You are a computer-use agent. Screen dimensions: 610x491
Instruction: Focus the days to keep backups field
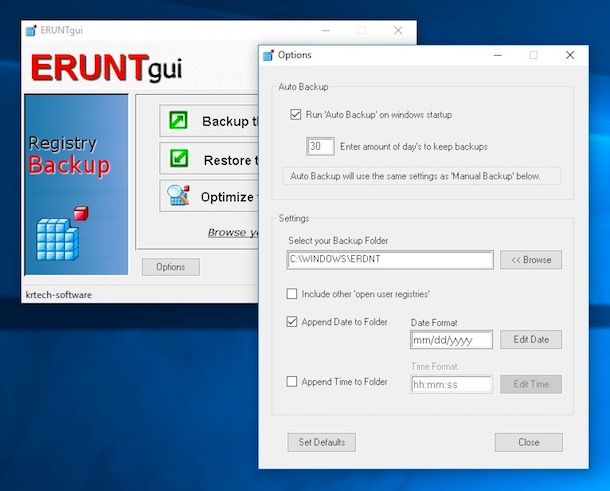[320, 146]
